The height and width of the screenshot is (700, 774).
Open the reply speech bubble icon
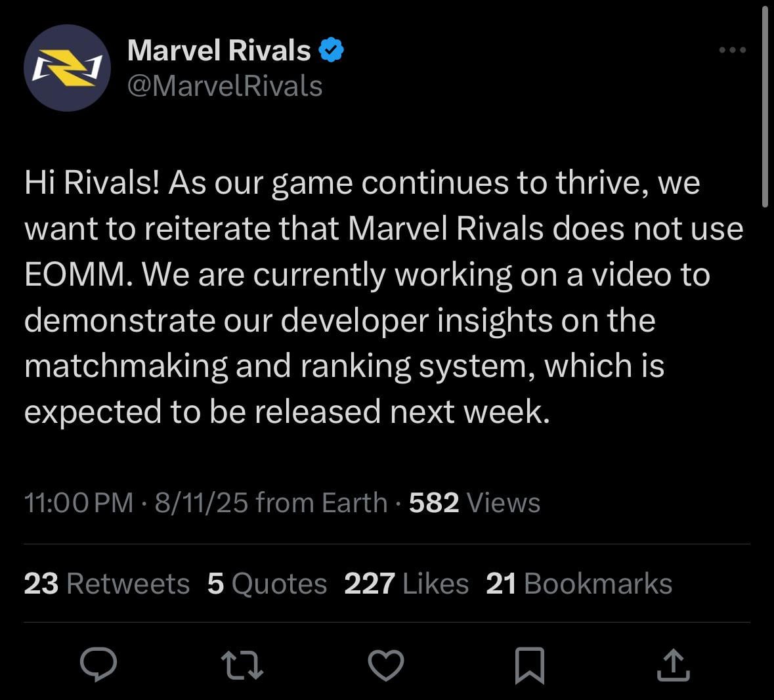(x=98, y=665)
